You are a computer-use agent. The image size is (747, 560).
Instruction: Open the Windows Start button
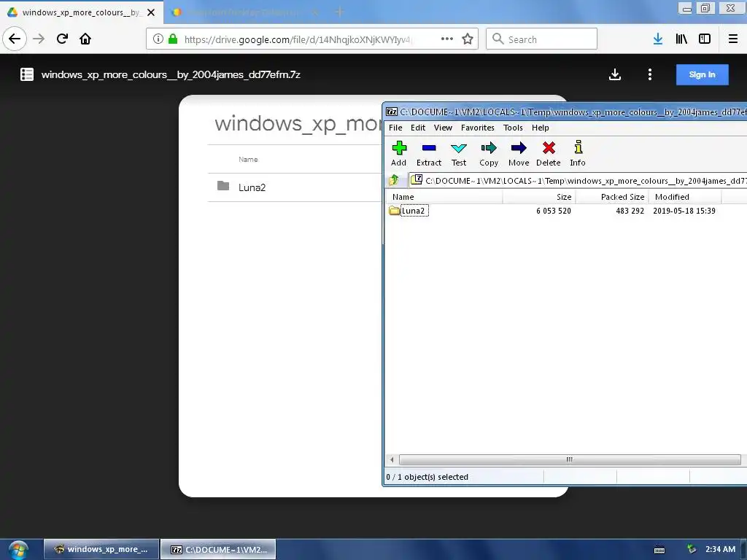pyautogui.click(x=18, y=550)
